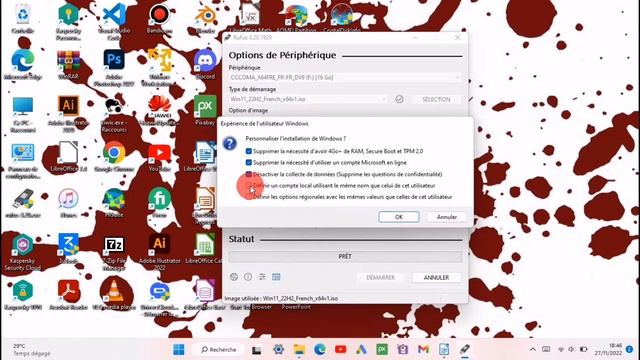Toggle the regional options checkbox

click(x=249, y=197)
